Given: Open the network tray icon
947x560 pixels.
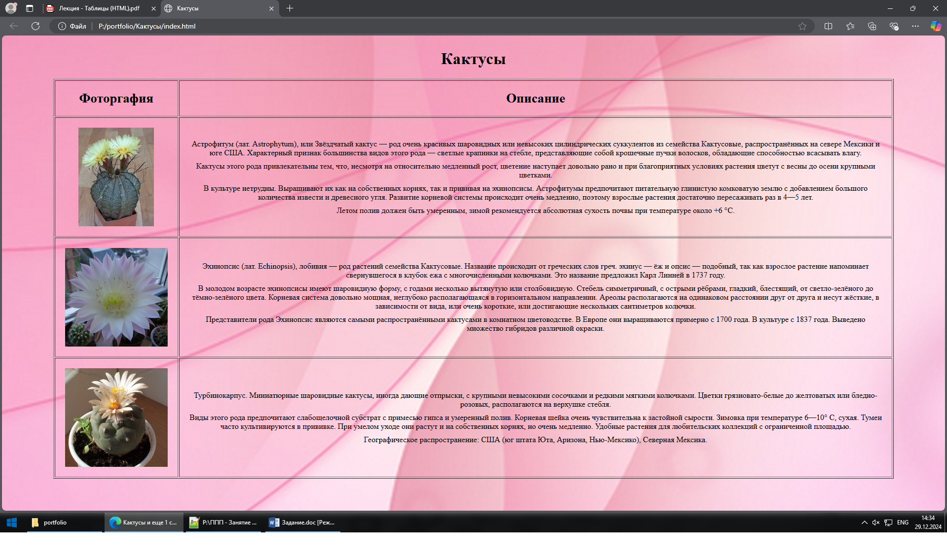Looking at the screenshot, I should coord(888,523).
